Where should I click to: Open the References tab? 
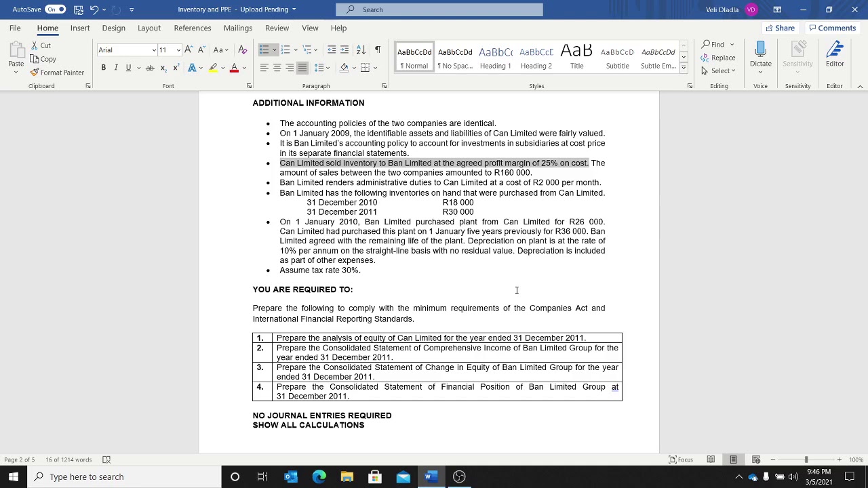click(193, 28)
